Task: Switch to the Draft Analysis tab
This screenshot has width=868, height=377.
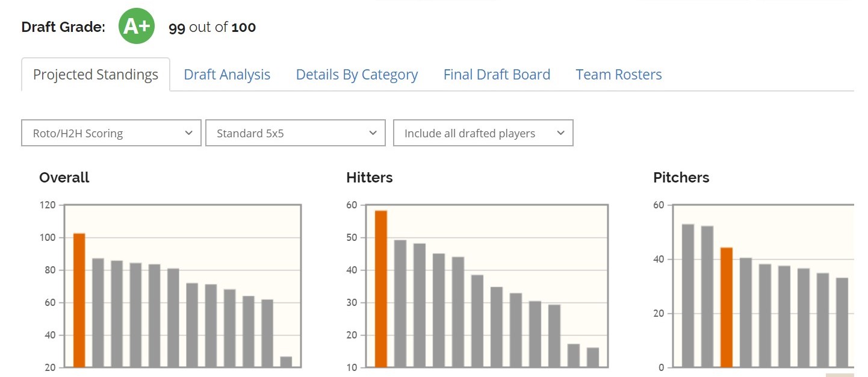Action: (x=227, y=75)
